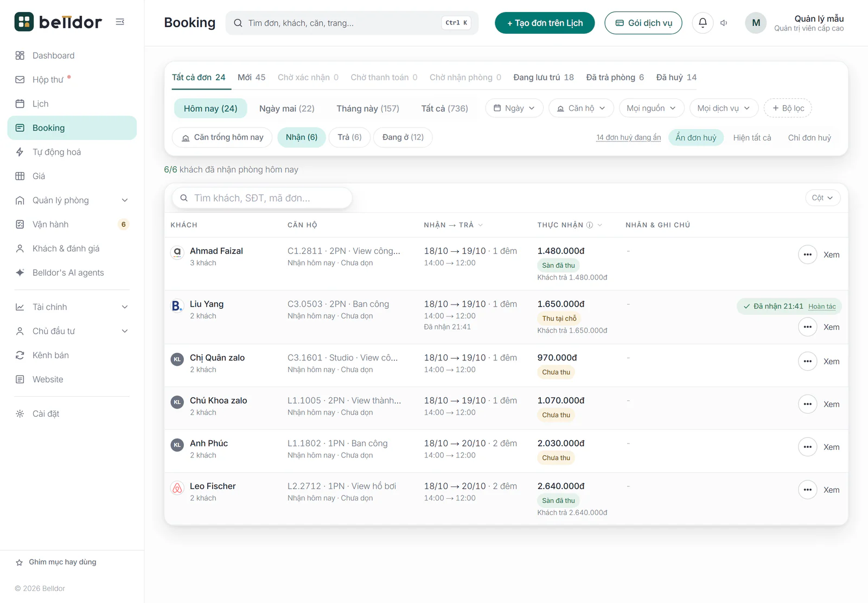Open more options for Leo Fischer booking
Screen dimensions: 868x603
(807, 490)
